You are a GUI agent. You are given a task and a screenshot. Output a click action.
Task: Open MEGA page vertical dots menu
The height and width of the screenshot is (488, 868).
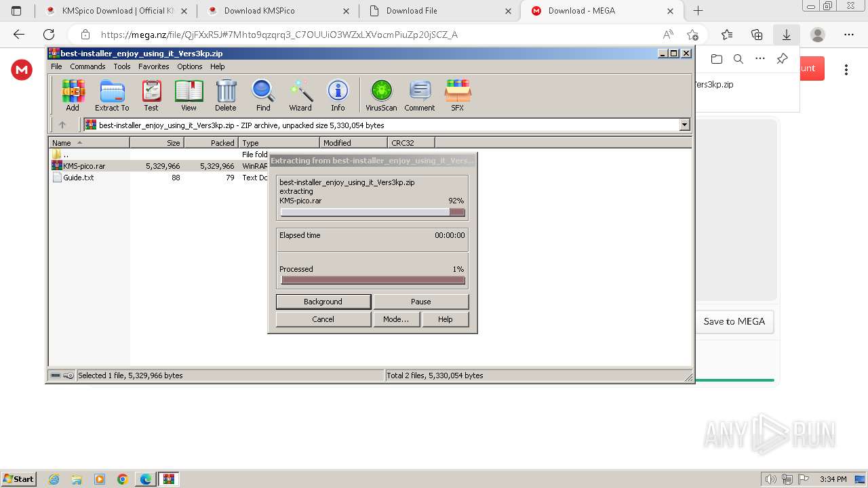pos(846,70)
